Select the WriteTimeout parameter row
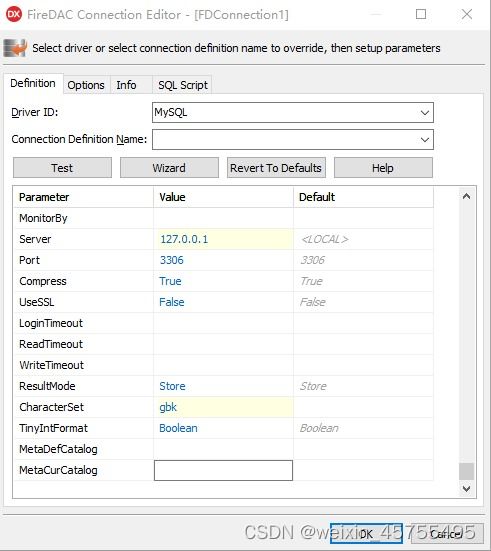 224,365
